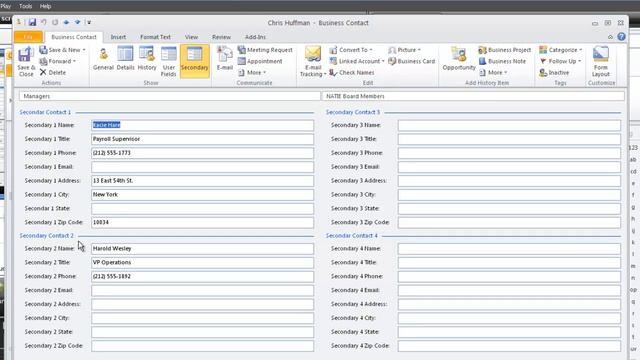Click the Secondary 2 Title field
The width and height of the screenshot is (640, 360).
pos(202,262)
